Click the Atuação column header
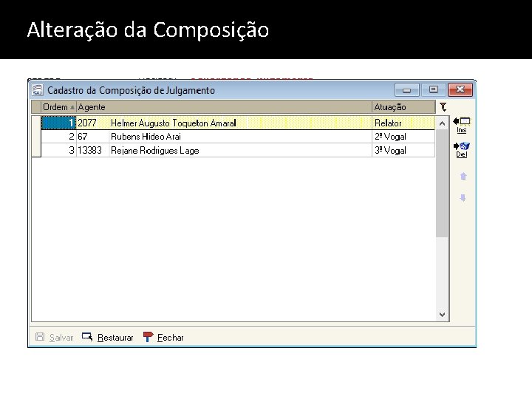The image size is (532, 399). (403, 107)
